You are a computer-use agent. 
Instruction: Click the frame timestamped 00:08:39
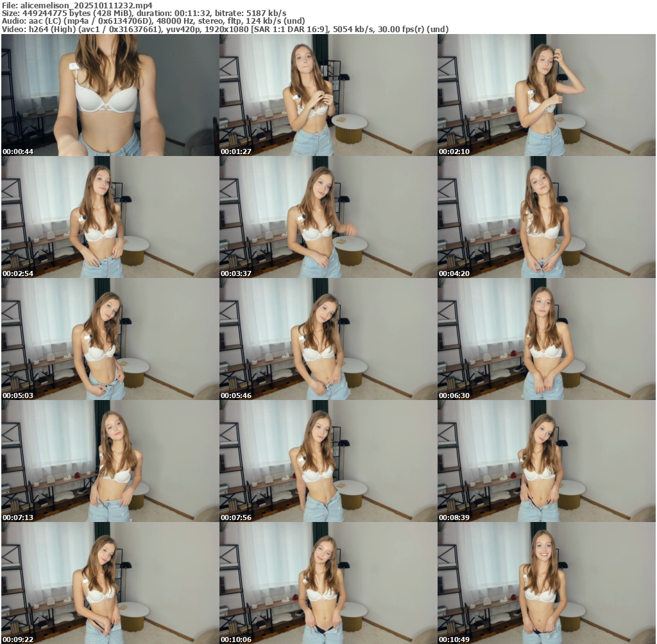(x=547, y=461)
